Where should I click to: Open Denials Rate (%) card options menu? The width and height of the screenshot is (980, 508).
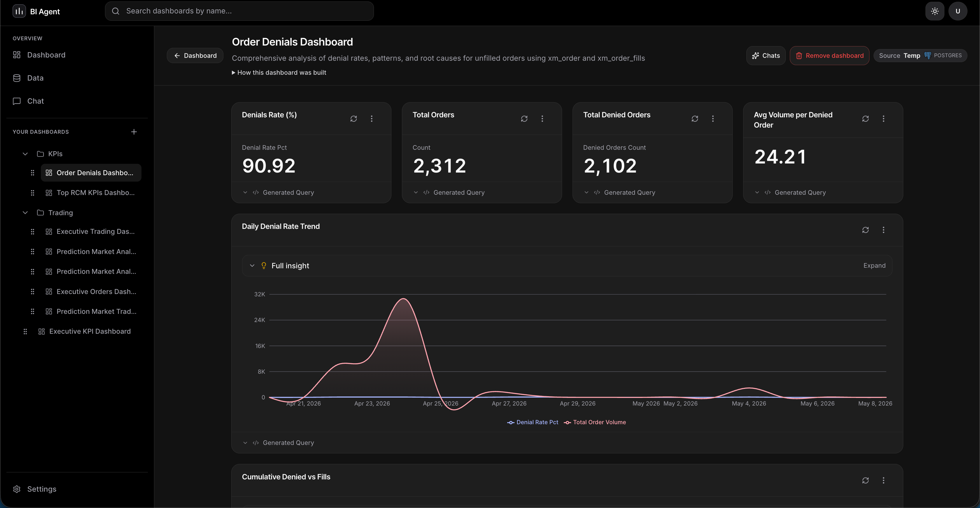[x=372, y=119]
